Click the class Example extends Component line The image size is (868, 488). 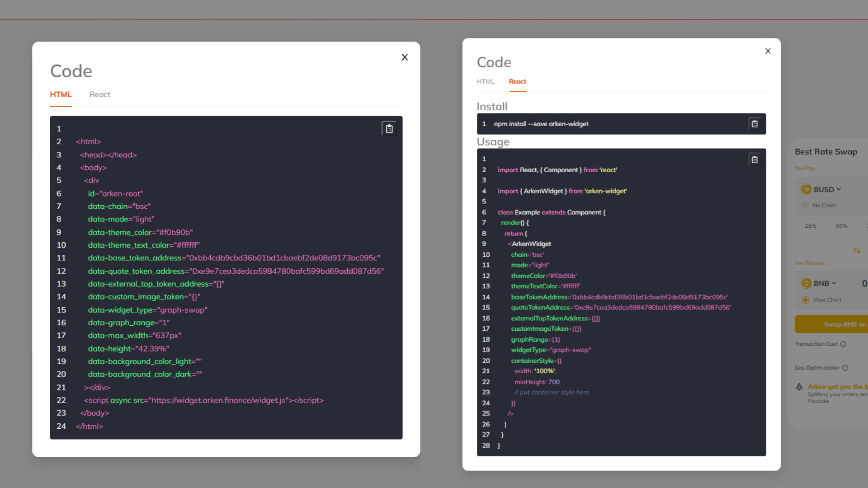[x=552, y=212]
